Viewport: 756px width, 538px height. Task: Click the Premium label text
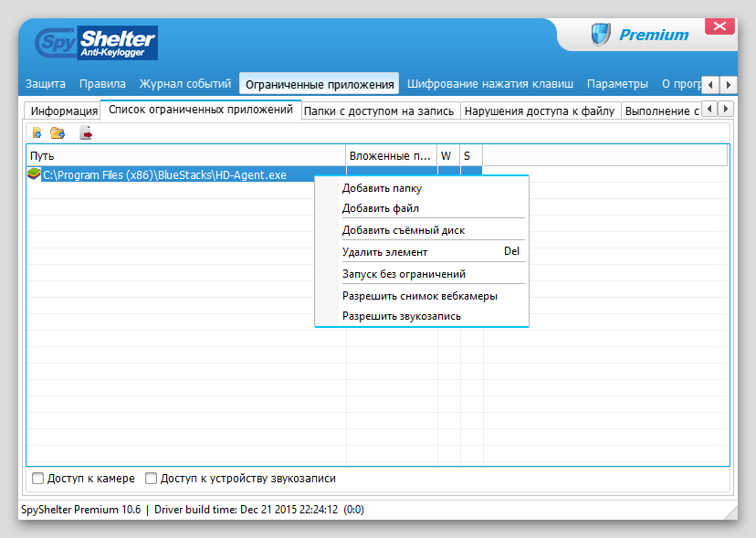pyautogui.click(x=654, y=35)
